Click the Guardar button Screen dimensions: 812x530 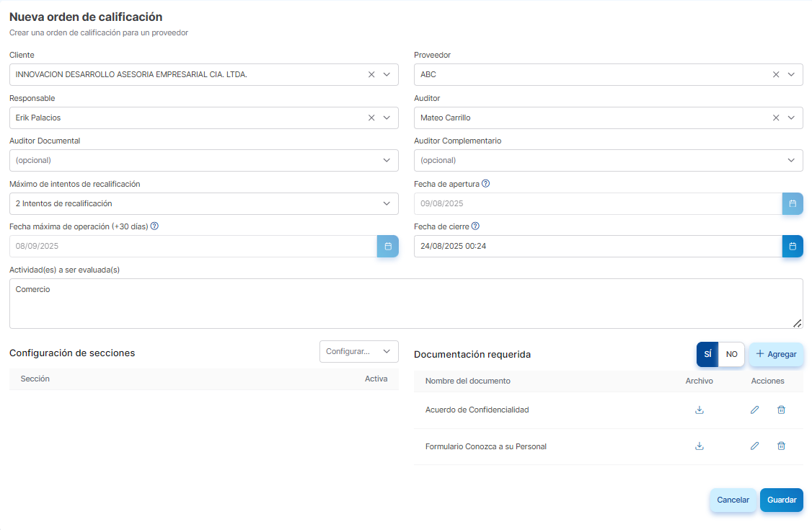point(781,500)
